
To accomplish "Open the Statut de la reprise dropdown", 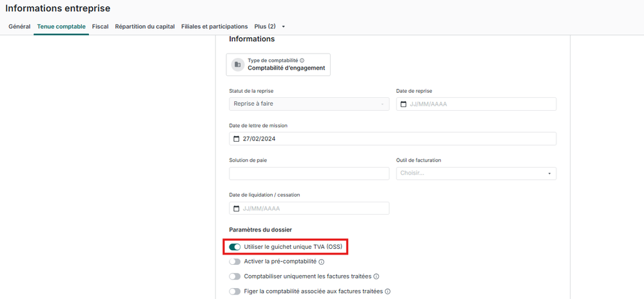I will pos(309,104).
